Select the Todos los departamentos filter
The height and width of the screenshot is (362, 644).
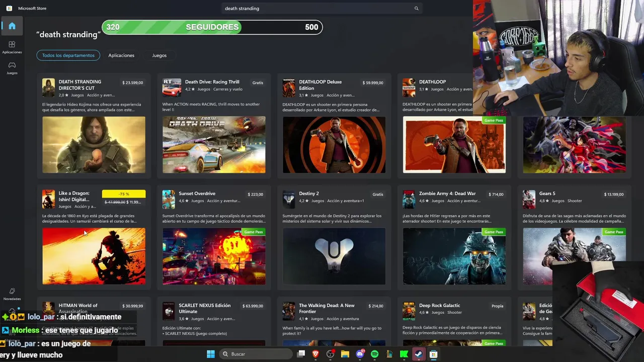pyautogui.click(x=68, y=55)
